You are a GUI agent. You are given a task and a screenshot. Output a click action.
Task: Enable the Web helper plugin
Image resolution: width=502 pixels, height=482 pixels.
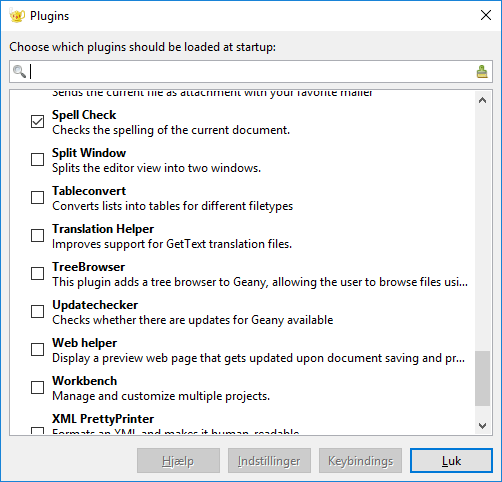[x=37, y=349]
